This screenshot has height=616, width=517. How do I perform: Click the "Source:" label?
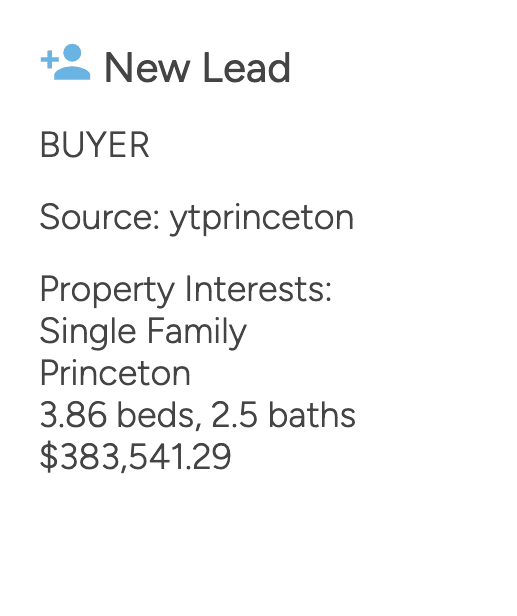(x=100, y=217)
